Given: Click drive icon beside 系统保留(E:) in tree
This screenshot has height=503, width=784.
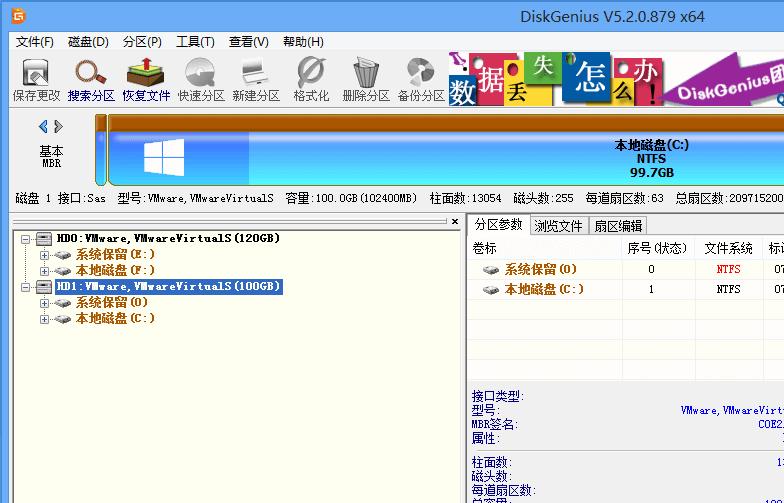Looking at the screenshot, I should tap(62, 255).
